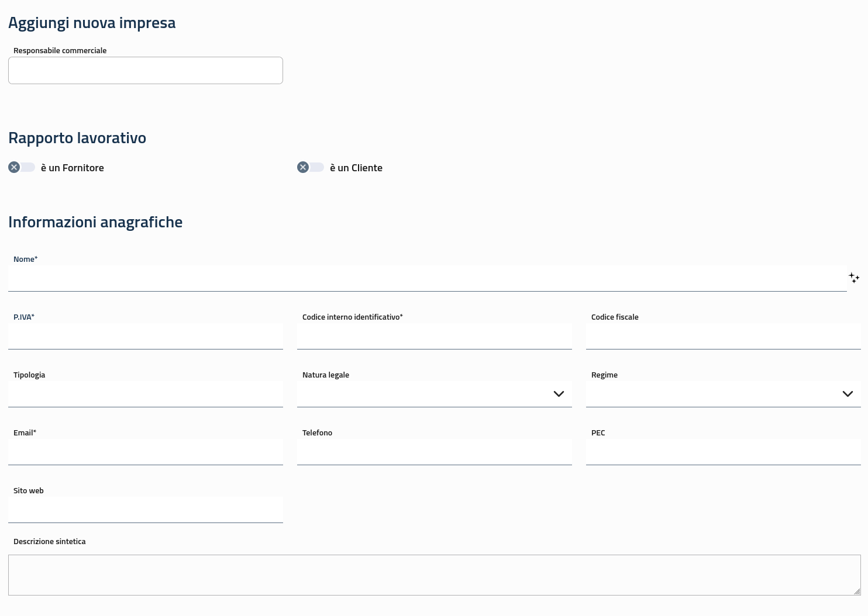Select the Telefono input field
The image size is (868, 616).
(434, 452)
